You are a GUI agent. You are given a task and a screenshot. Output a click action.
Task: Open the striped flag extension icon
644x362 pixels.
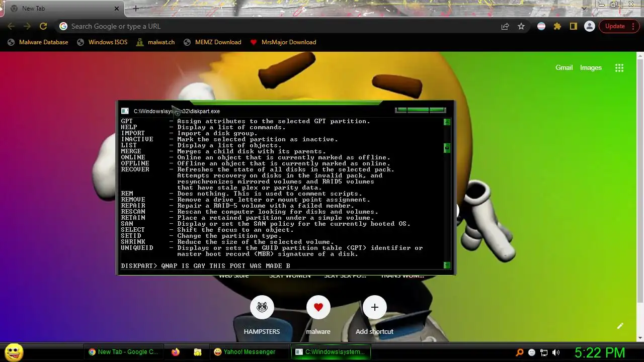point(541,26)
